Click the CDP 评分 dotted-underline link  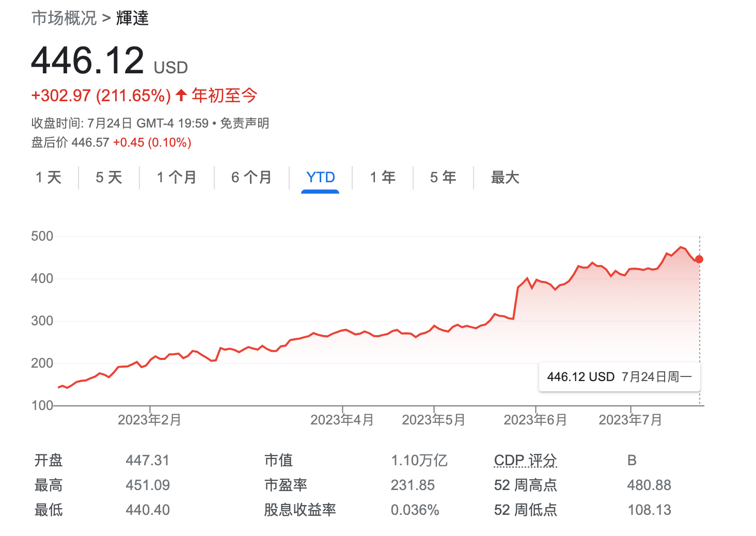[525, 460]
